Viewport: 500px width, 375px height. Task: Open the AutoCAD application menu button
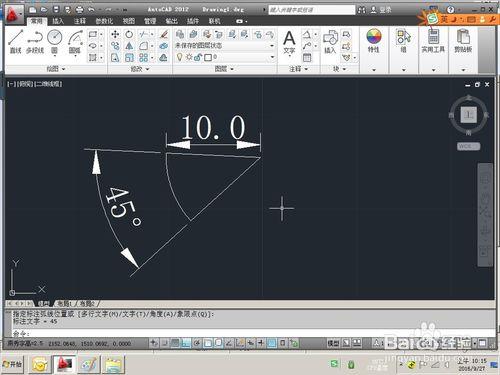14,14
